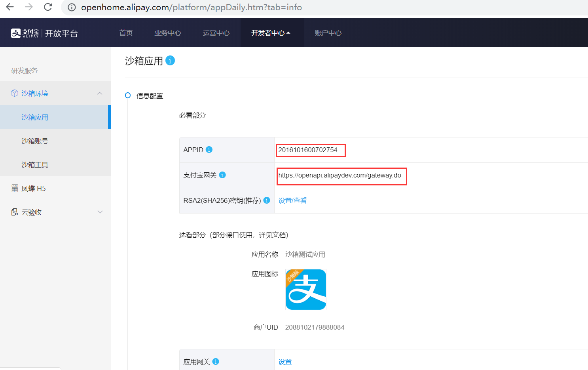
Task: Click the 凤蝶 H5 sidebar icon
Action: click(x=15, y=188)
